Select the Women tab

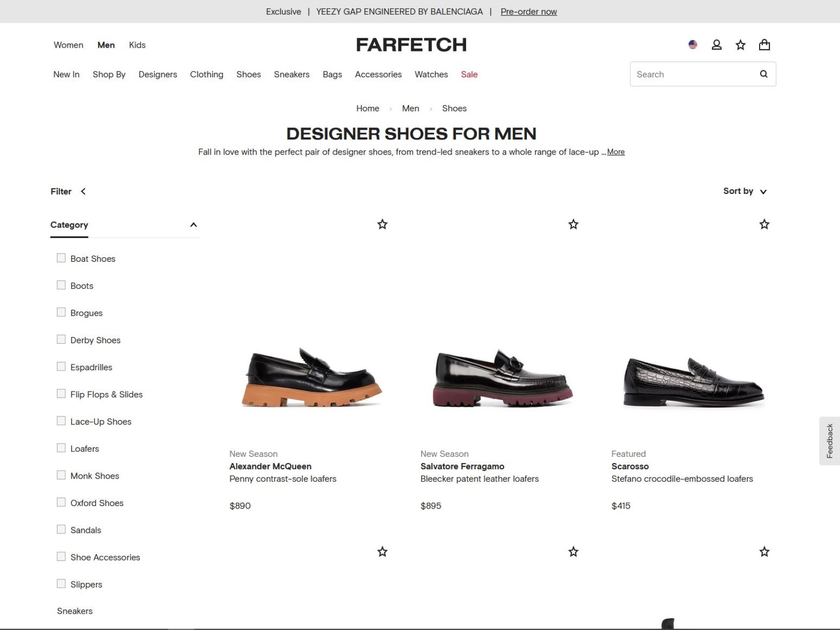(x=68, y=45)
